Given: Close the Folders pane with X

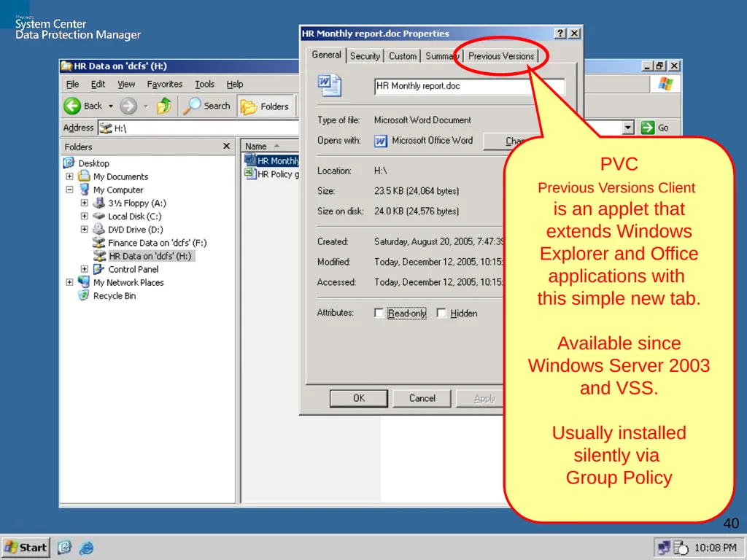Looking at the screenshot, I should (226, 146).
